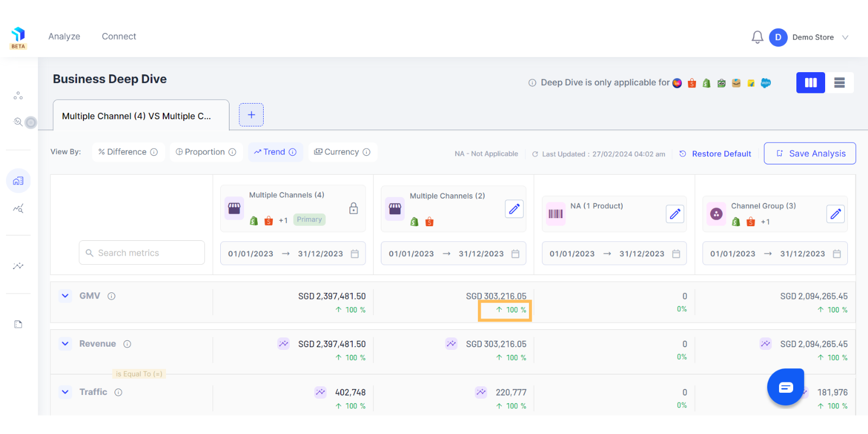
Task: Click GMV value SGD 2,397,481.50
Action: [x=332, y=296]
